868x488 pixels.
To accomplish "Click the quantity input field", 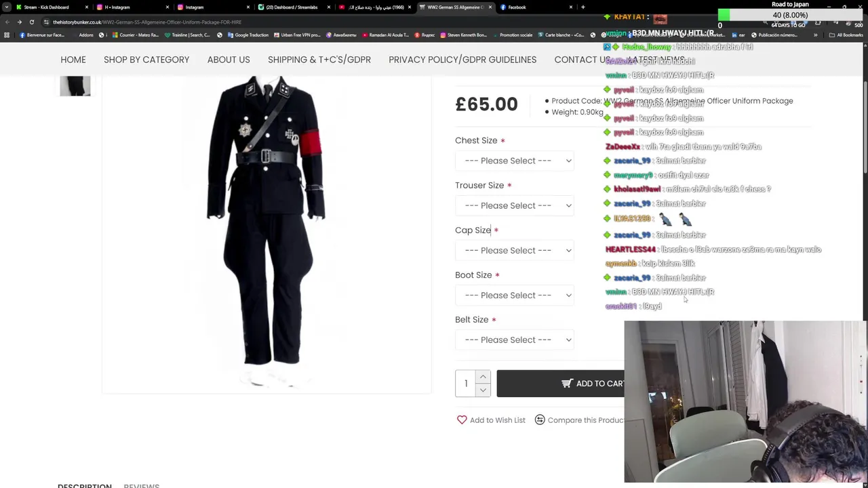I will [x=466, y=384].
